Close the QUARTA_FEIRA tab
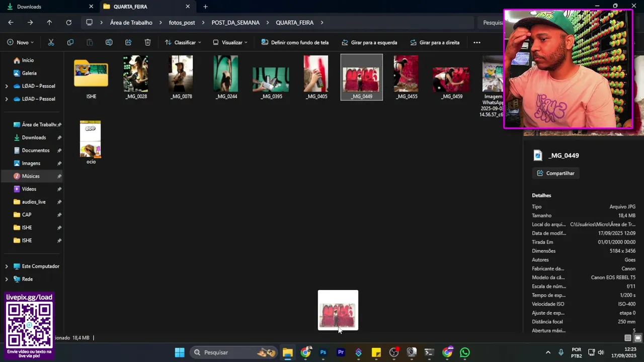The image size is (644, 362). click(188, 7)
